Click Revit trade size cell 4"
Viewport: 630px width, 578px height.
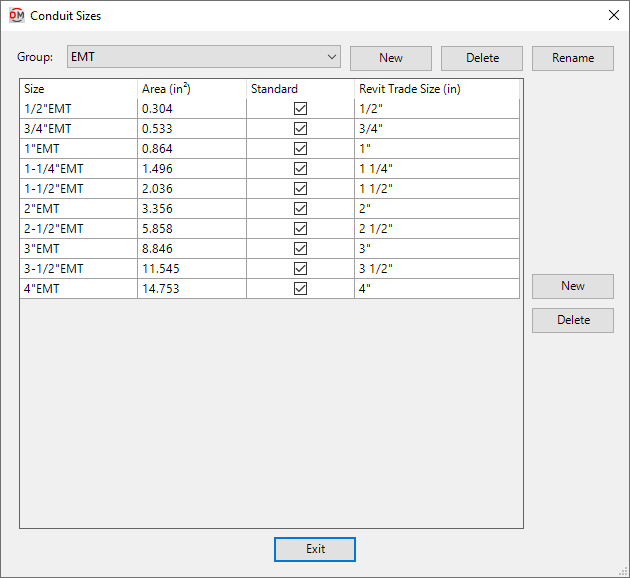[437, 288]
